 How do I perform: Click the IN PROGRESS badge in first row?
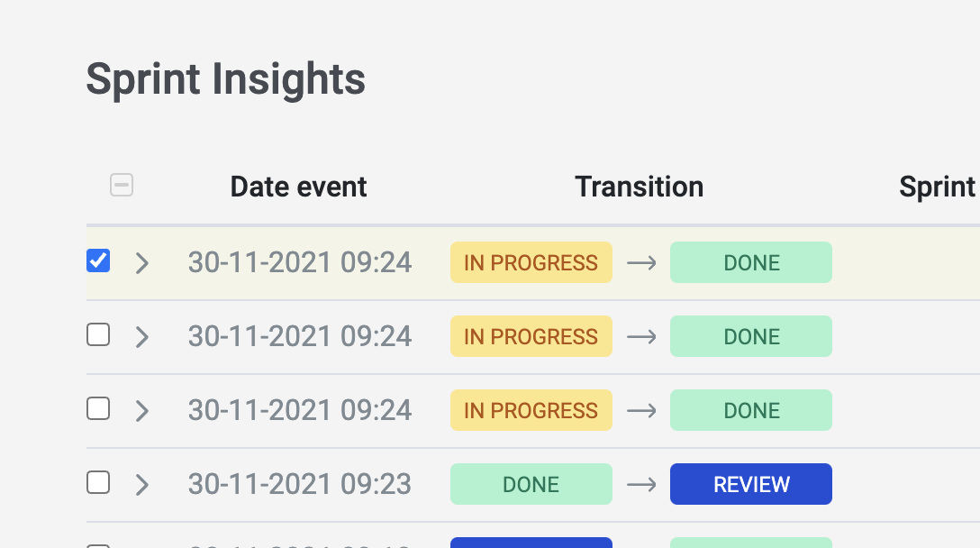click(531, 262)
